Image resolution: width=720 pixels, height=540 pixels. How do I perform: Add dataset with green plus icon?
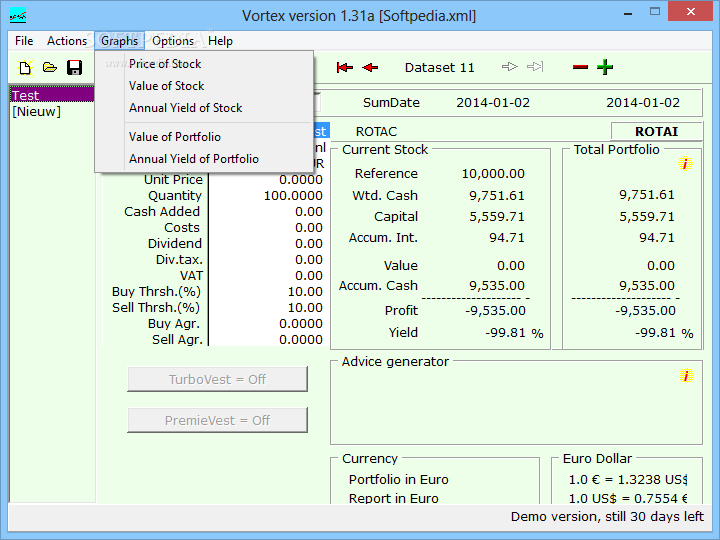(605, 67)
